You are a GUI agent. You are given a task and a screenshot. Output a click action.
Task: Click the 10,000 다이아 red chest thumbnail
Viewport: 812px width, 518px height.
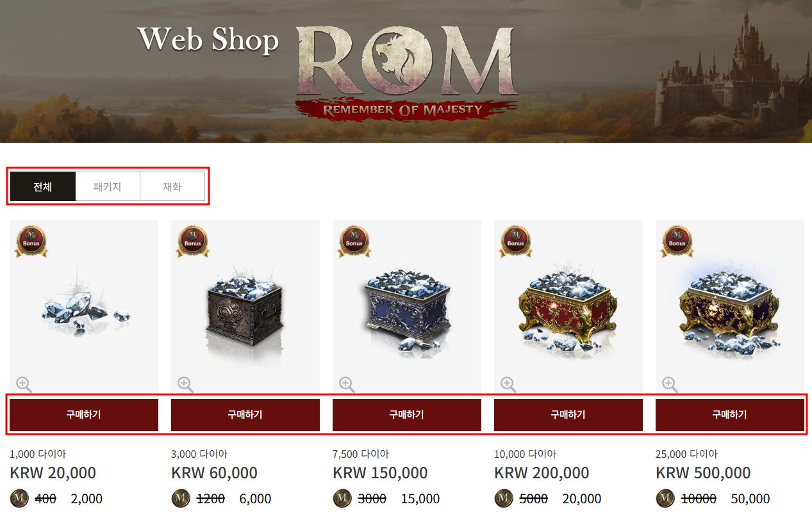point(568,309)
